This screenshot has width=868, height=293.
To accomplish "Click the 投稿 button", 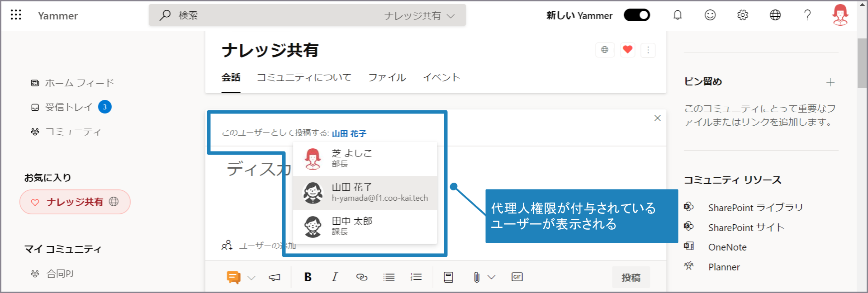I will (631, 277).
